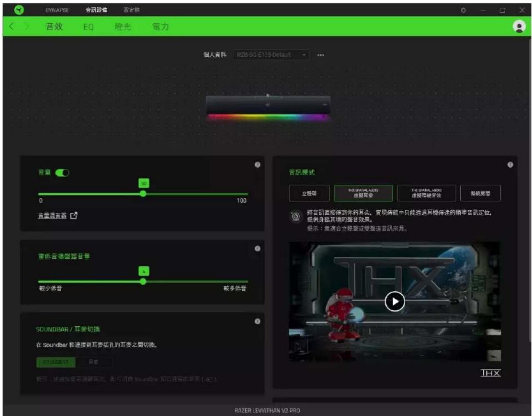Switch to the EQ tab
532x416 pixels.
pos(88,27)
